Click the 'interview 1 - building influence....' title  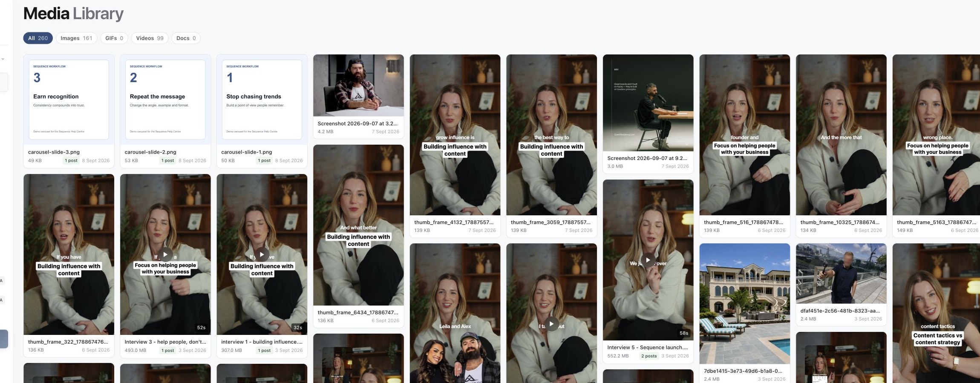pyautogui.click(x=262, y=342)
